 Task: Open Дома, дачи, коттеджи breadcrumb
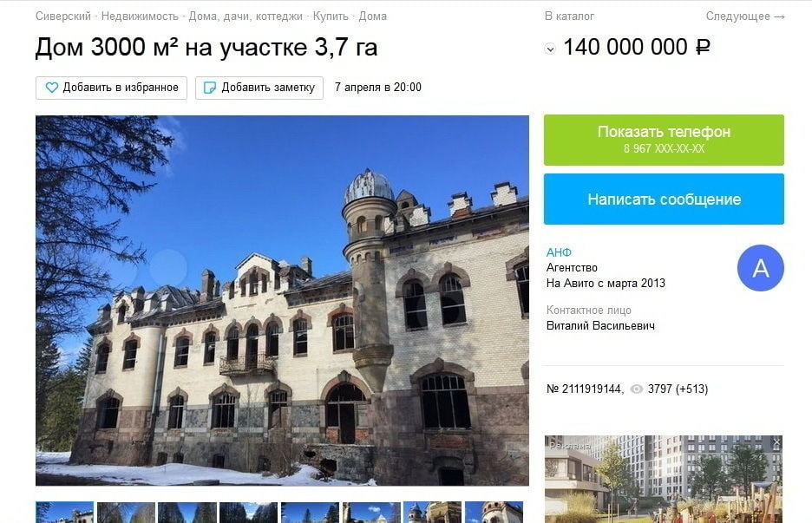click(x=246, y=16)
